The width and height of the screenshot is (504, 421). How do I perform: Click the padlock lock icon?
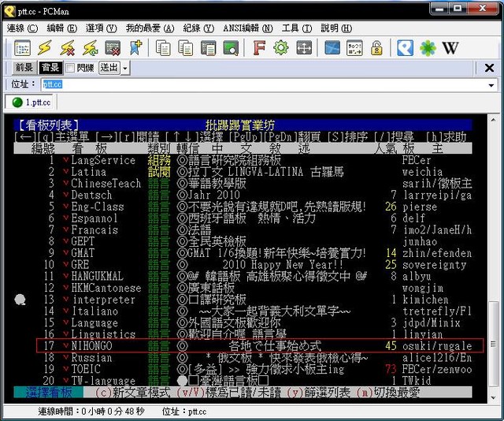point(376,48)
